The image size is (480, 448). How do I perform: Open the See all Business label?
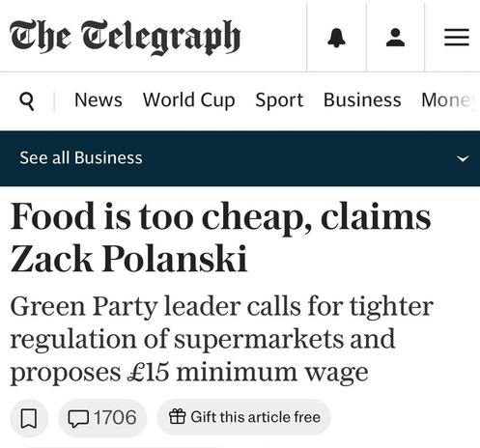pyautogui.click(x=81, y=157)
